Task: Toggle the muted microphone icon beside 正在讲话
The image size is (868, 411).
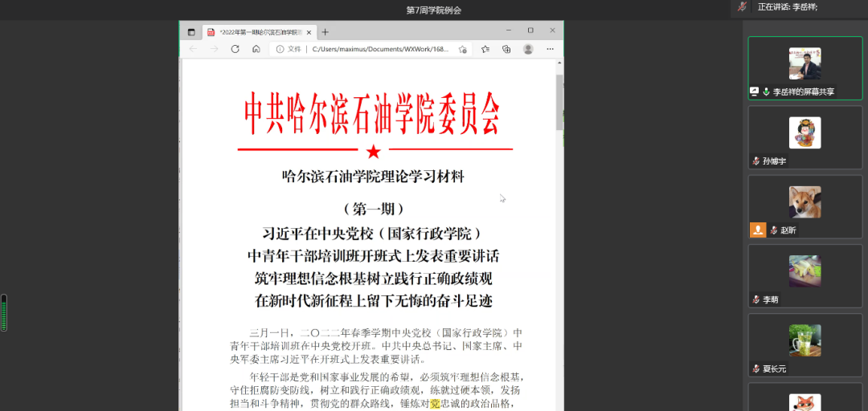Action: 742,6
